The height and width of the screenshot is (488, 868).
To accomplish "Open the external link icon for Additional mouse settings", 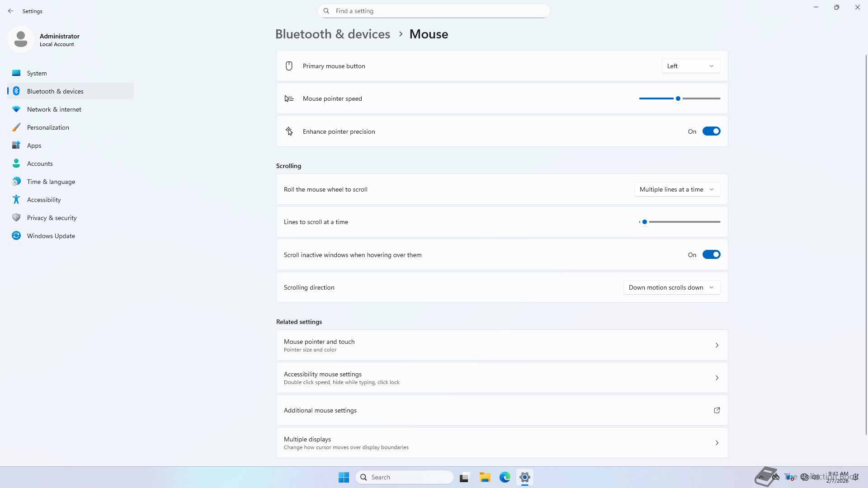I will click(x=717, y=410).
